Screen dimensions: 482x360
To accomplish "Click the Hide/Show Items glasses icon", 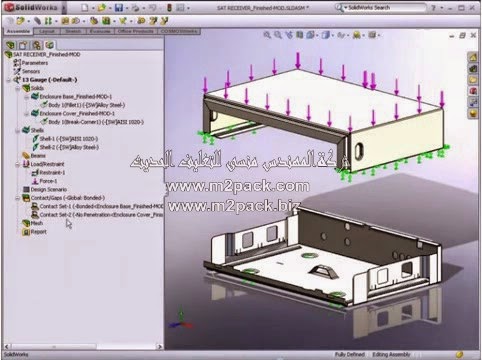I will click(341, 35).
